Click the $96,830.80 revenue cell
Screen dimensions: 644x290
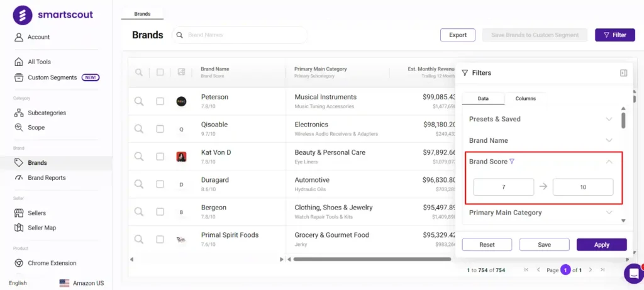coord(439,180)
